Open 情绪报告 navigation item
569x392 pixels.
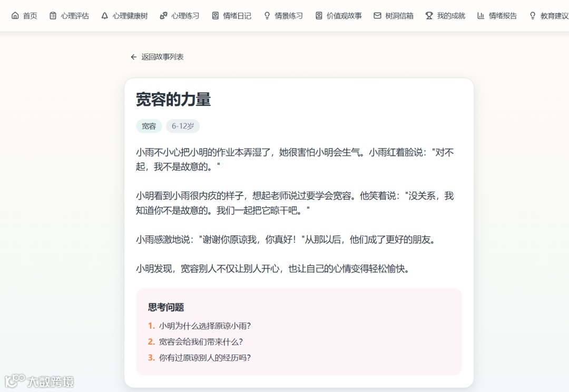tap(497, 16)
